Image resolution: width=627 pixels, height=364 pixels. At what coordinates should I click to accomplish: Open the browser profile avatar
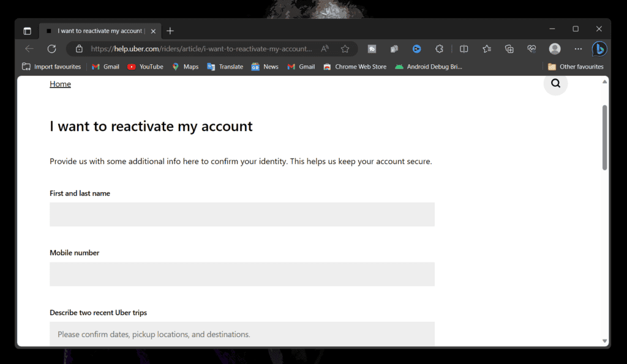tap(554, 49)
